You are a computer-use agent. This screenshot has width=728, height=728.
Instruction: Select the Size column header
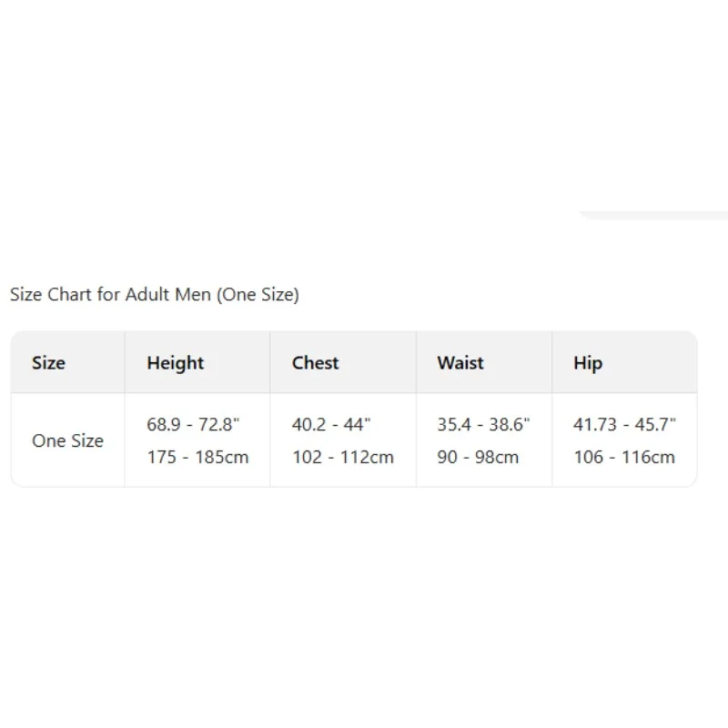point(49,362)
